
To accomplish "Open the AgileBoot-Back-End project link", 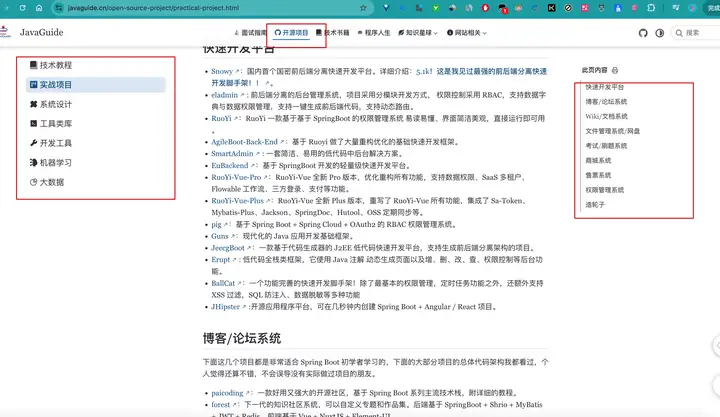I will pyautogui.click(x=248, y=142).
